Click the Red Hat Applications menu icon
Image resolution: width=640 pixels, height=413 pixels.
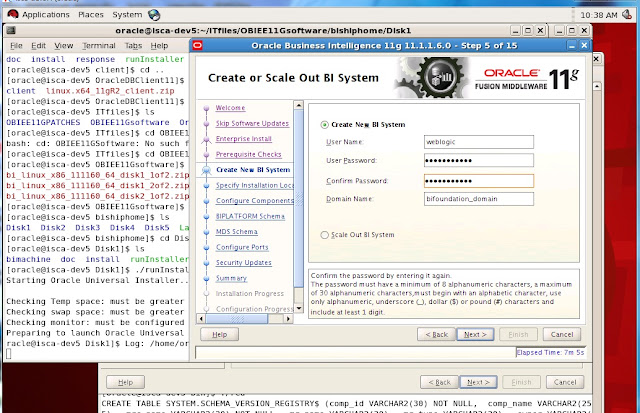tap(13, 15)
